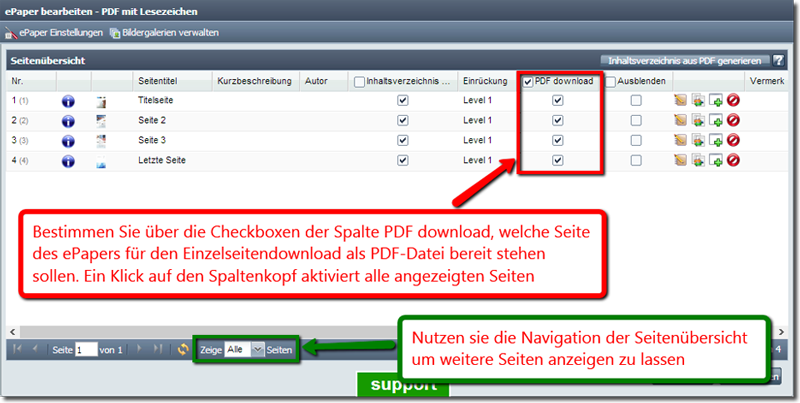The height and width of the screenshot is (403, 800).
Task: Click the red delete icon for Seite 3
Action: tap(733, 140)
